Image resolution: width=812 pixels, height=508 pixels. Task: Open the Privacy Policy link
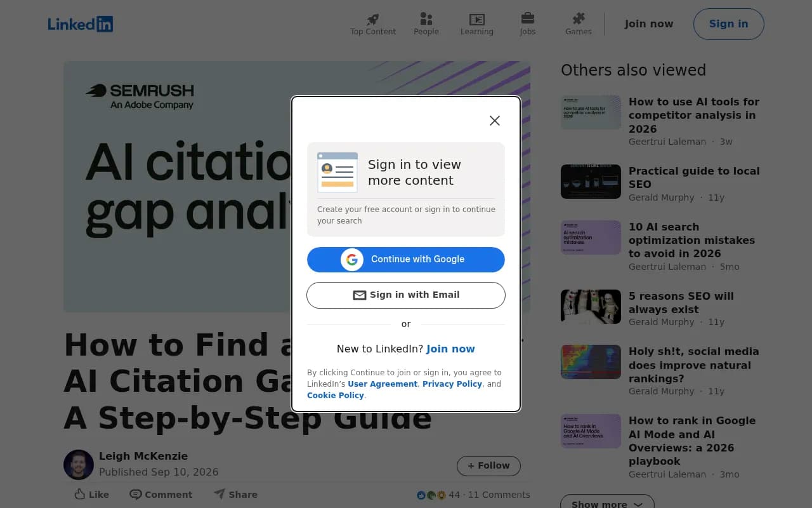click(x=452, y=384)
